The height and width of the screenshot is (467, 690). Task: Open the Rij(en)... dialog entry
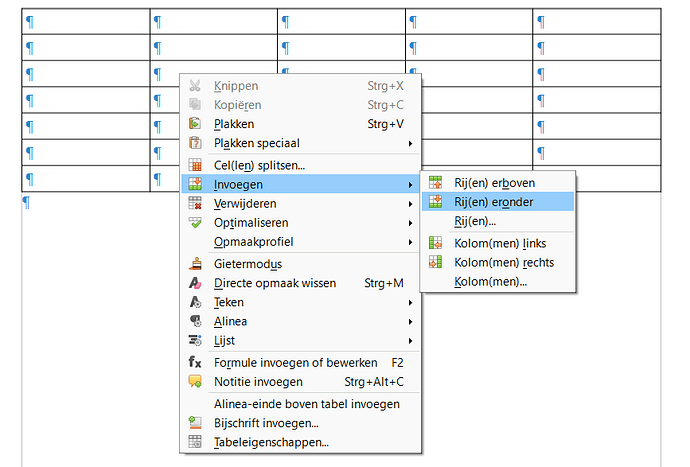tap(498, 221)
